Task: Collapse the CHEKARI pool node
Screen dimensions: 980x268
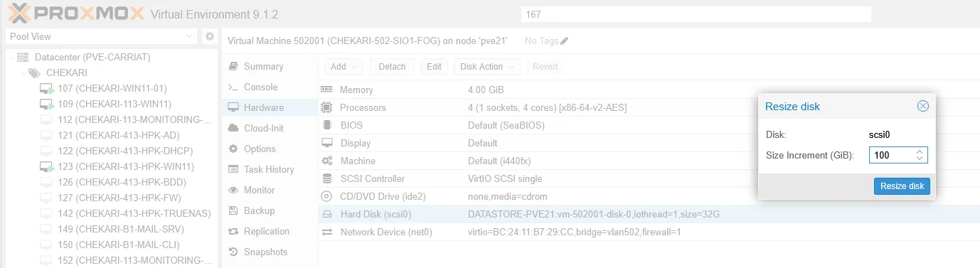Action: pos(23,73)
